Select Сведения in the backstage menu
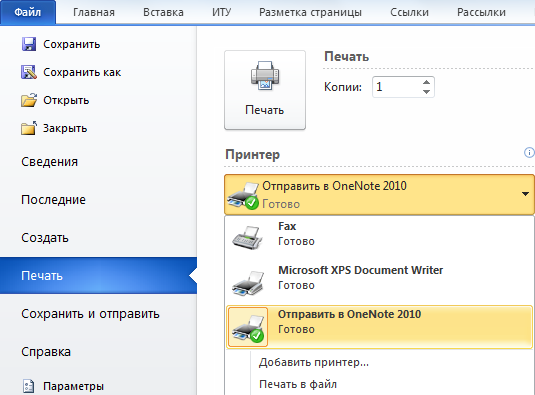The height and width of the screenshot is (395, 535). tap(49, 162)
